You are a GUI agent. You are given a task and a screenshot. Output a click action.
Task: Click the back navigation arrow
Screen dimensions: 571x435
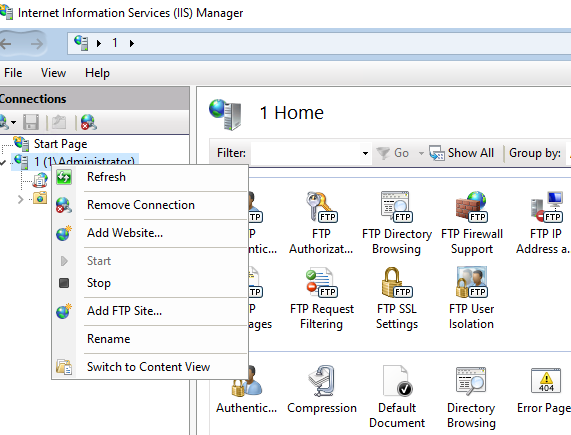tap(6, 44)
